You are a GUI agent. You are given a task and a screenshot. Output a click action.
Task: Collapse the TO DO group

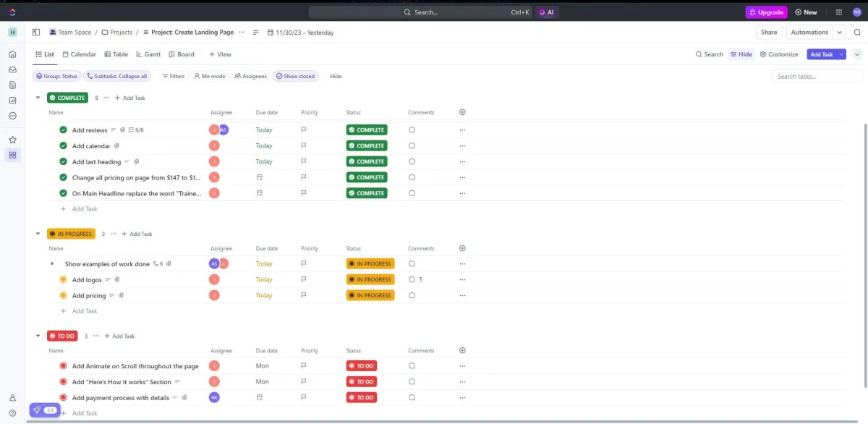pyautogui.click(x=38, y=336)
